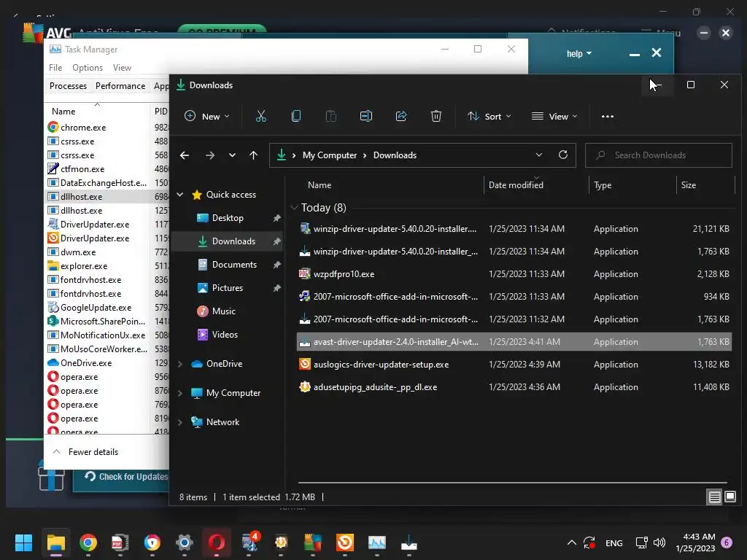Image resolution: width=747 pixels, height=560 pixels.
Task: Expand address bar history dropdown
Action: point(539,155)
